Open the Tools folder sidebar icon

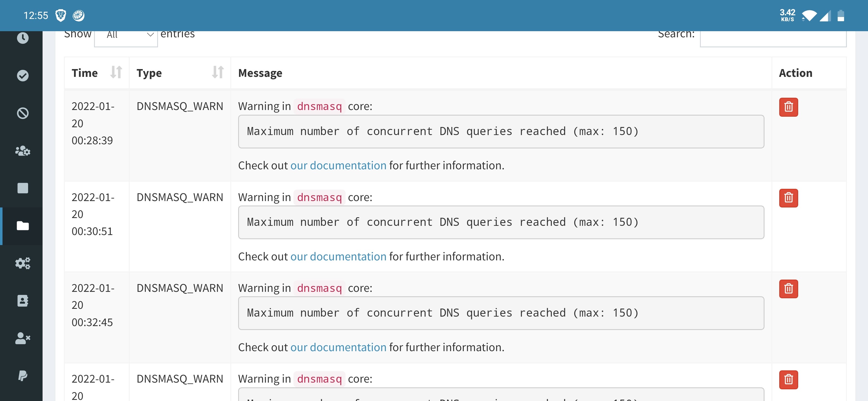[23, 226]
